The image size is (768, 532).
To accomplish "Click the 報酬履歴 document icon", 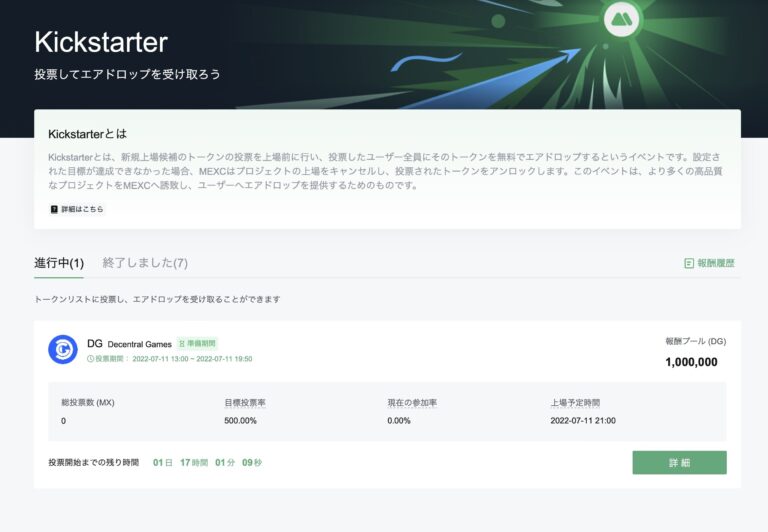I will (x=689, y=264).
